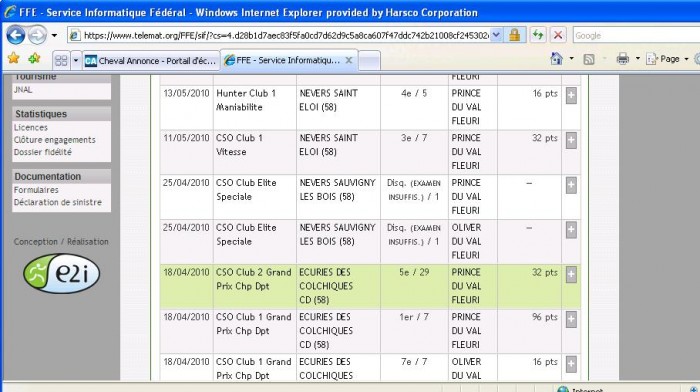Open the Page menu dropdown
This screenshot has width=700, height=392.
tap(668, 59)
